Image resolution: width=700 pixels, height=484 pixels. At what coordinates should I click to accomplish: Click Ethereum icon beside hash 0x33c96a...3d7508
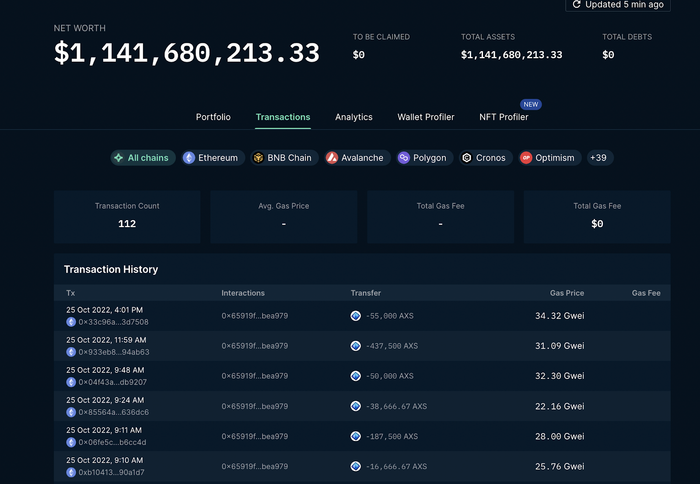click(x=71, y=322)
